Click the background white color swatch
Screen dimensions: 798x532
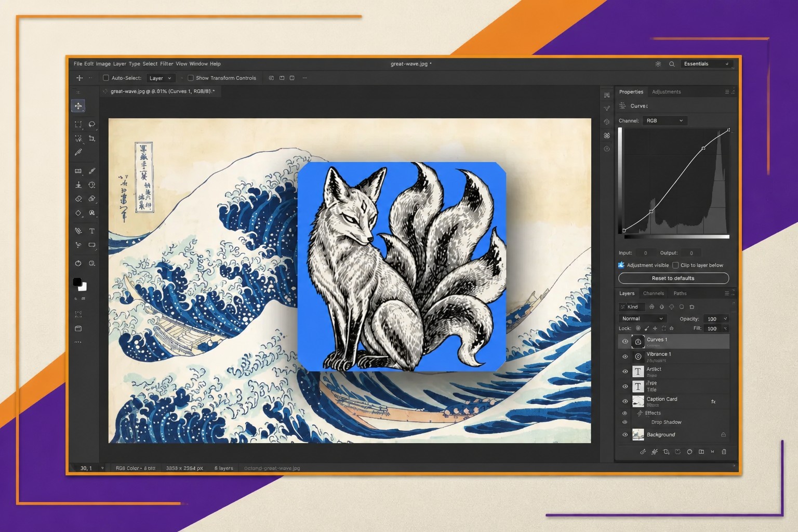pyautogui.click(x=84, y=287)
